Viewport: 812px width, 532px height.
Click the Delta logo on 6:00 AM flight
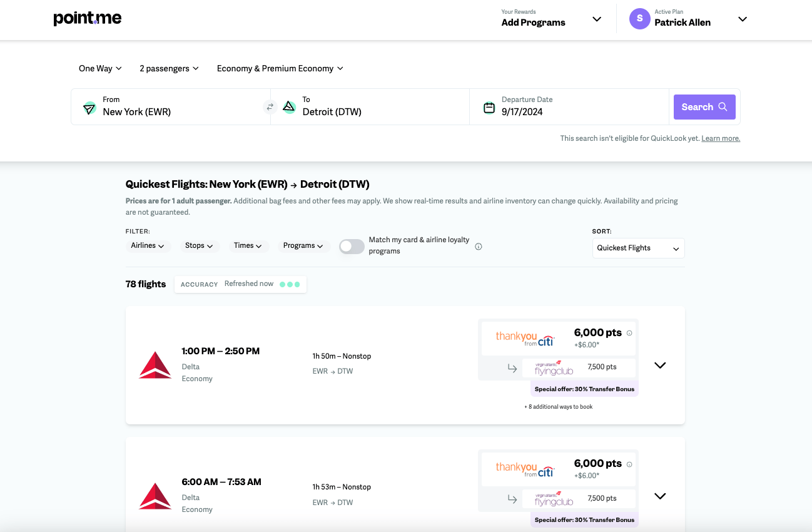155,496
